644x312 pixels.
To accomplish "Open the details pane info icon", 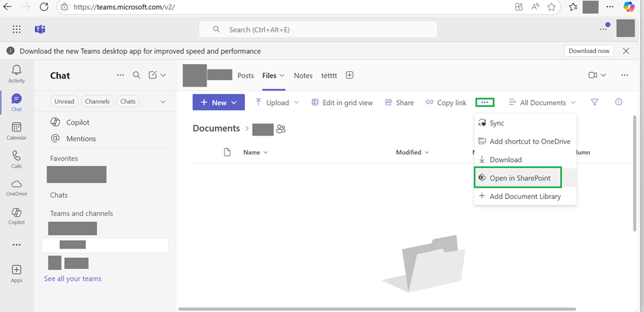I will tap(619, 102).
